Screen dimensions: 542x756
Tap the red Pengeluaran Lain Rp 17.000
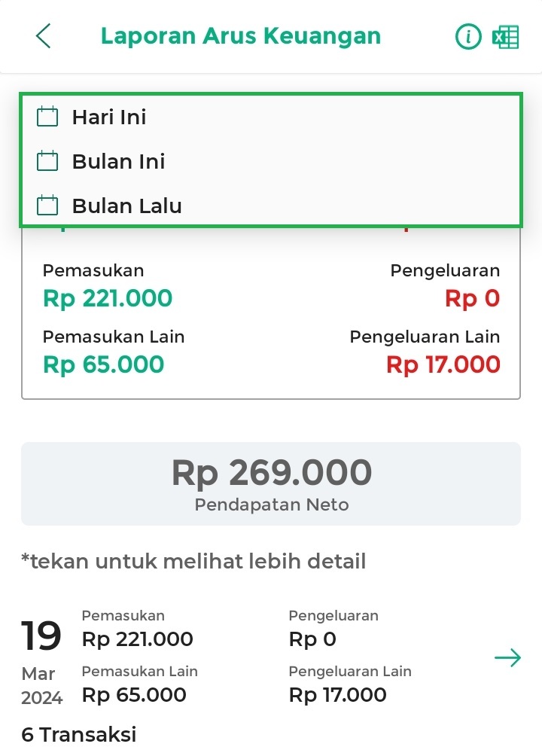click(x=443, y=364)
